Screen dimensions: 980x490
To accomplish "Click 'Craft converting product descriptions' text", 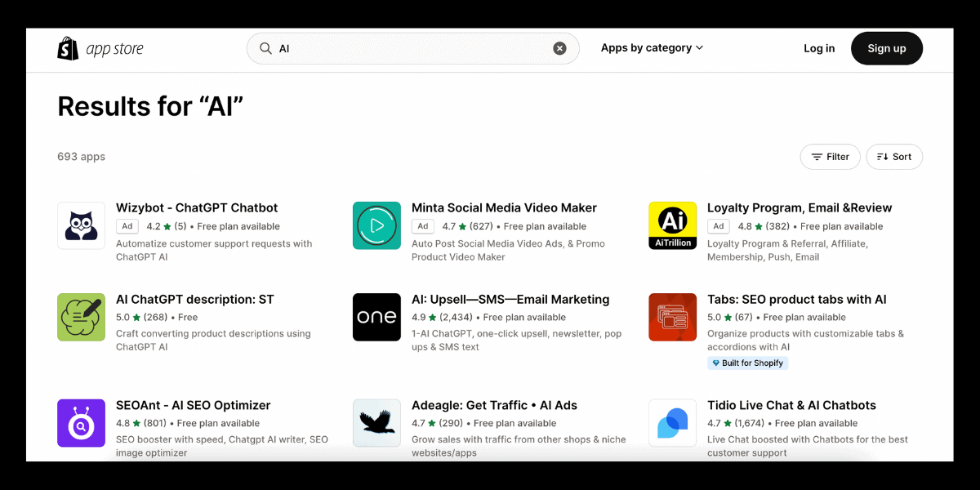I will pyautogui.click(x=213, y=340).
